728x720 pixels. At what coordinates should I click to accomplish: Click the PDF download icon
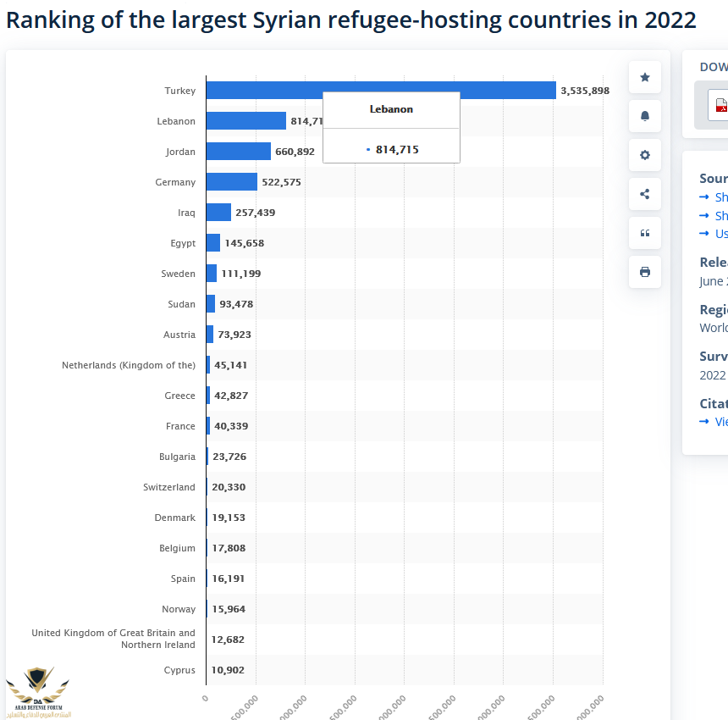[x=720, y=105]
